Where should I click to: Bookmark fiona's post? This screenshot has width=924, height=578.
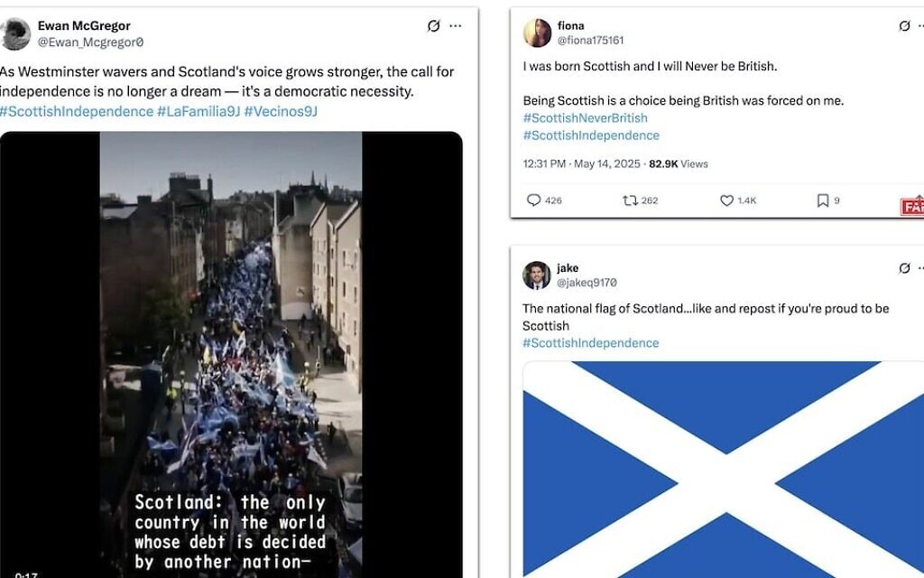click(x=823, y=200)
